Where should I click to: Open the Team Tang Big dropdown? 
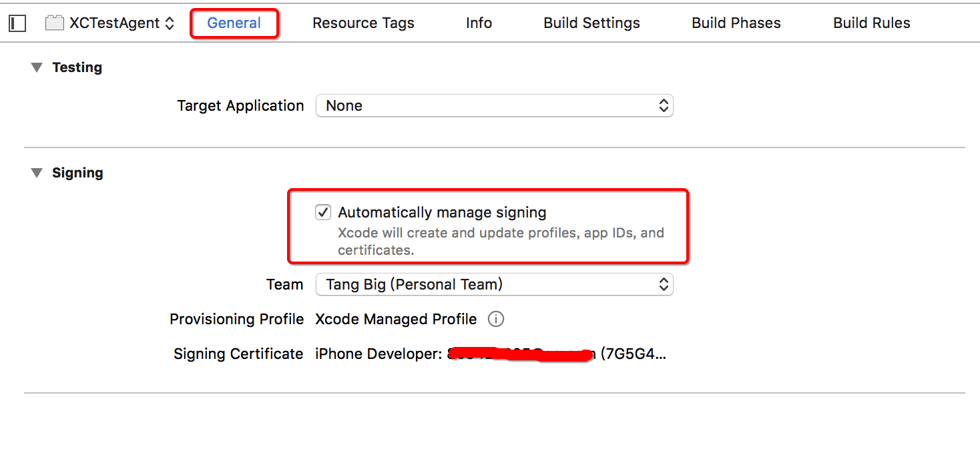[x=495, y=284]
